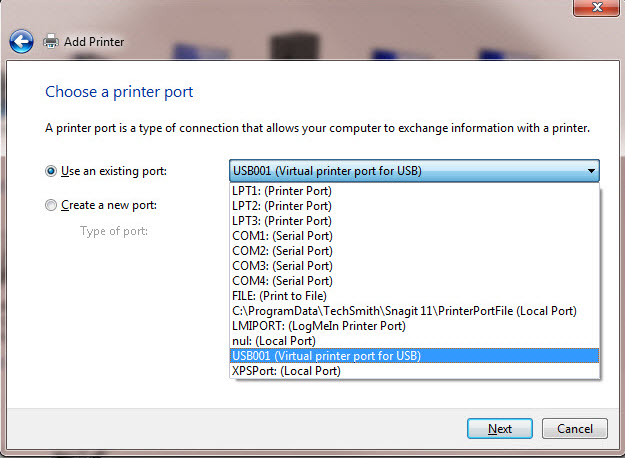The height and width of the screenshot is (458, 625).
Task: Select COM2: (Serial Port) entry
Action: tap(415, 251)
